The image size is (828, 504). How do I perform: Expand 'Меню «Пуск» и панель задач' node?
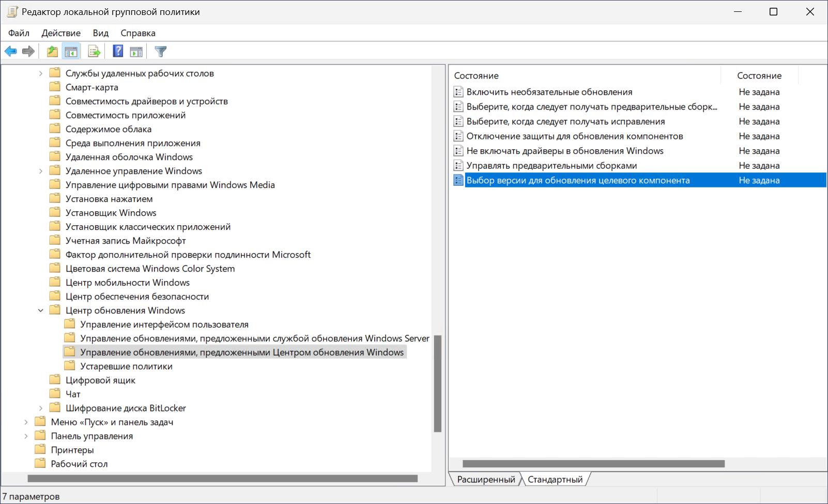[26, 422]
